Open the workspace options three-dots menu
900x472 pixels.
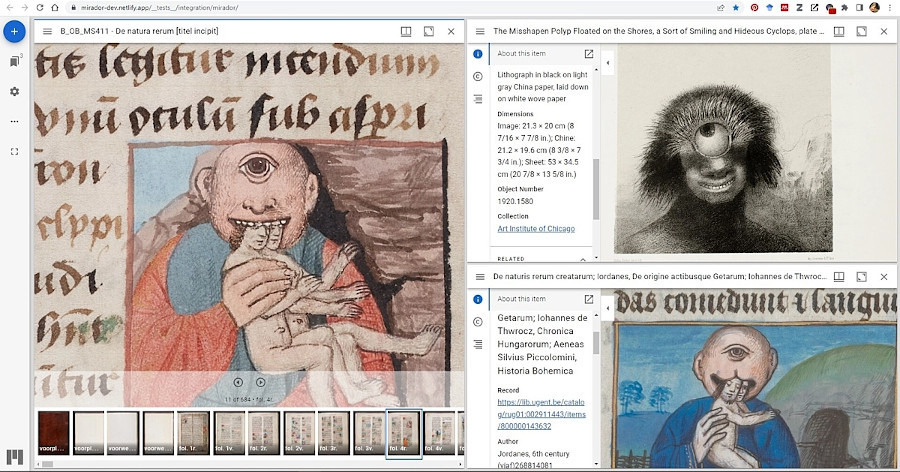(x=14, y=121)
